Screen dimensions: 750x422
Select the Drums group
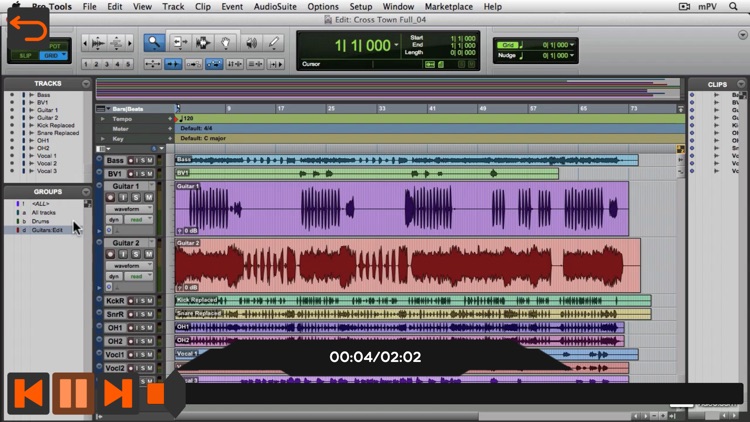(x=41, y=222)
